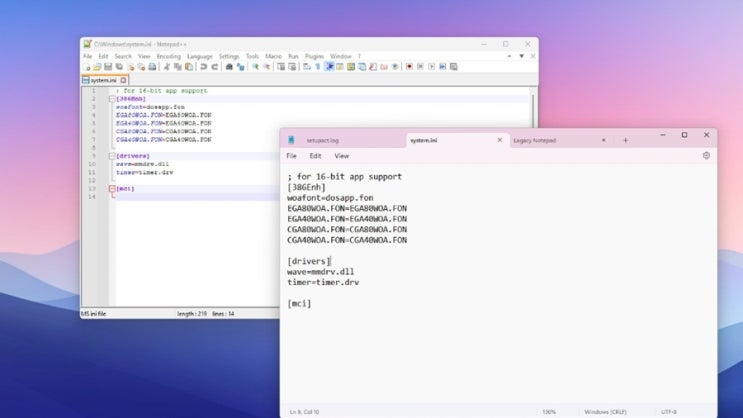
Task: Click the Cut scissors icon in Notepad++
Action: point(166,67)
